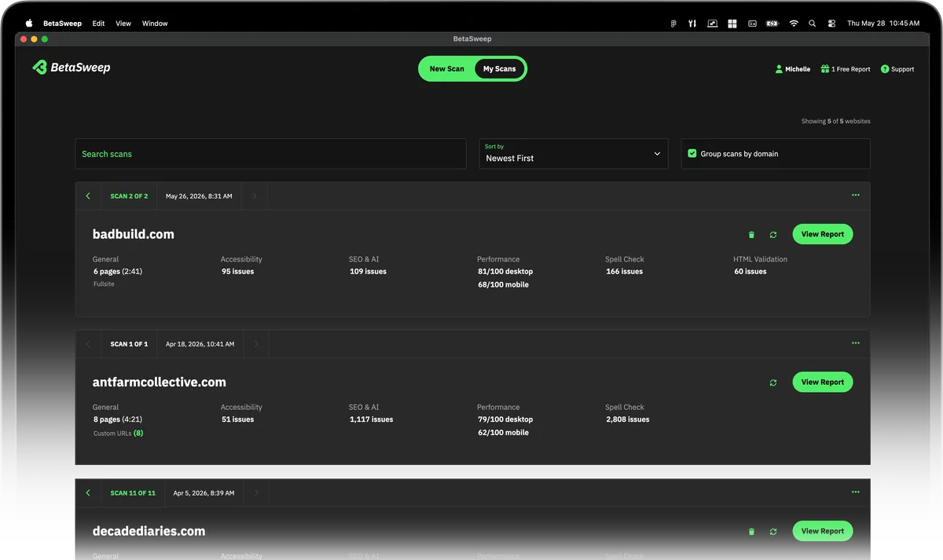View Report for antfarmcollective.com

click(x=823, y=382)
